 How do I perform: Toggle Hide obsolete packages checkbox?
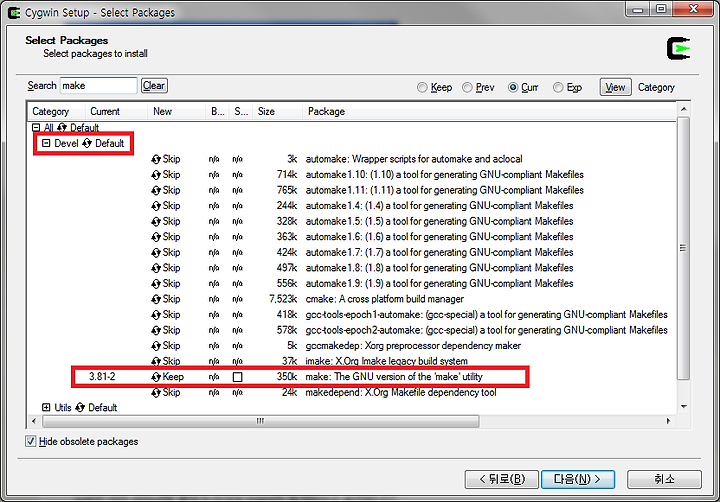coord(30,441)
